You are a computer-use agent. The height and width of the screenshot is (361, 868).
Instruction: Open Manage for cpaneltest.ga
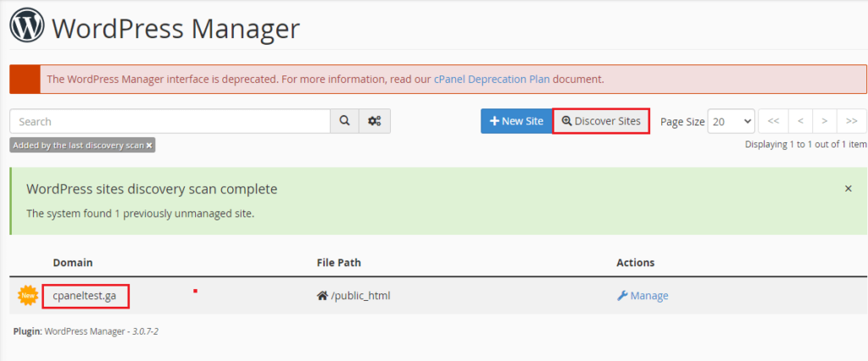click(643, 296)
